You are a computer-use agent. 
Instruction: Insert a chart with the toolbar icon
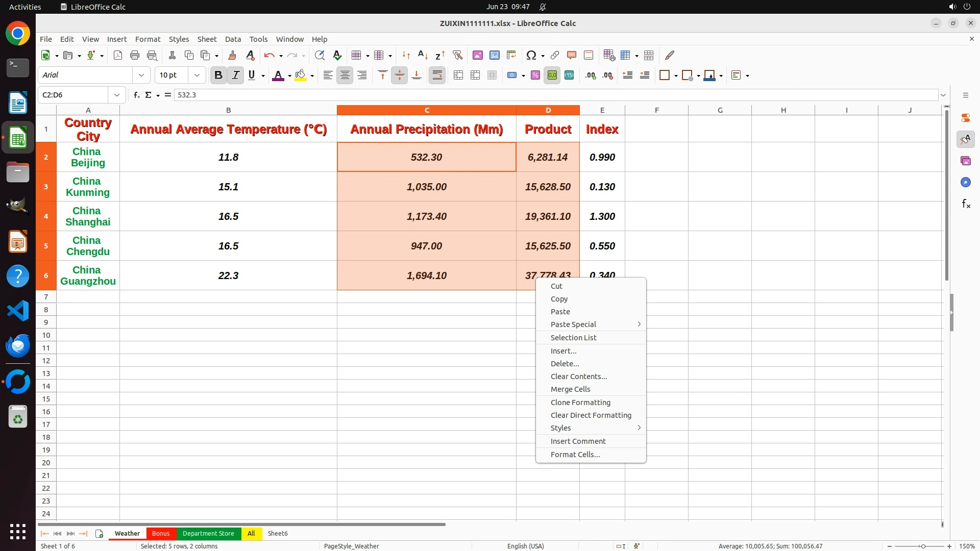click(494, 55)
